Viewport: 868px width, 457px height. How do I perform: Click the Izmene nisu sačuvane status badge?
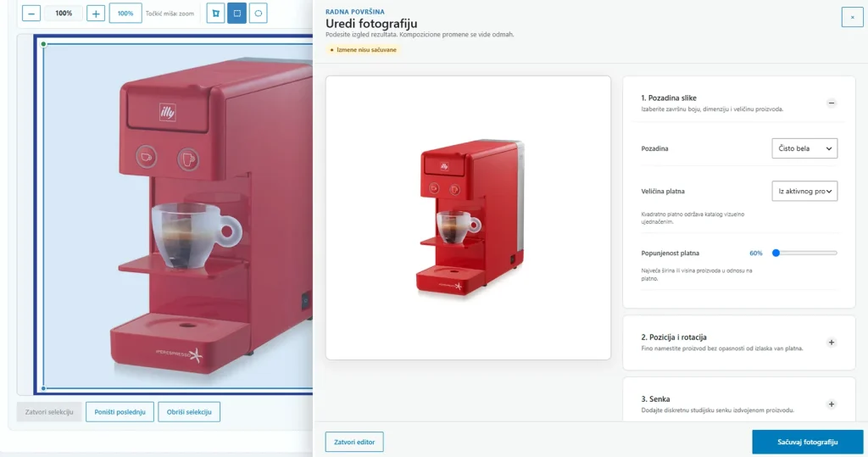point(363,50)
